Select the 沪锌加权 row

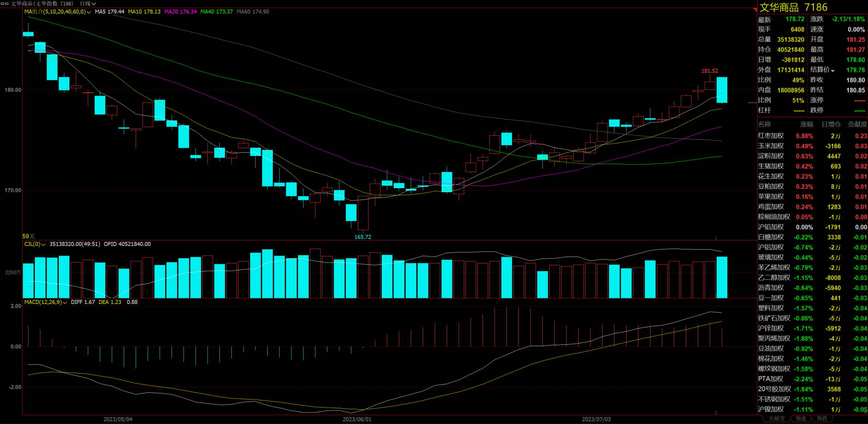coord(812,329)
